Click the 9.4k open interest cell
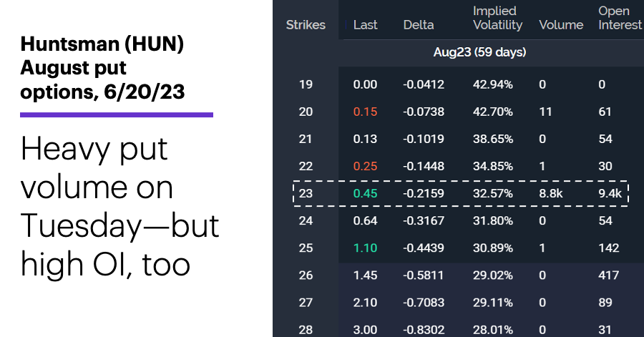The image size is (644, 337). [x=610, y=193]
